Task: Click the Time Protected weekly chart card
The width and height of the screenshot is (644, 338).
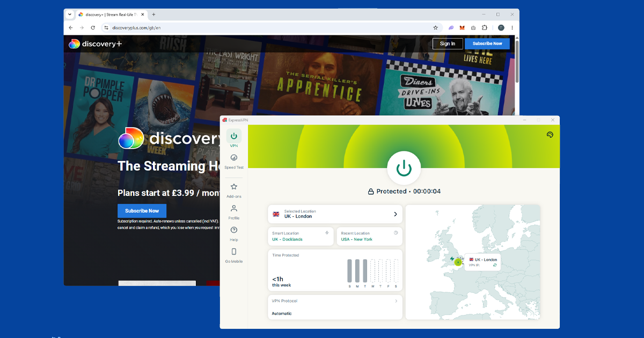Action: tap(335, 270)
